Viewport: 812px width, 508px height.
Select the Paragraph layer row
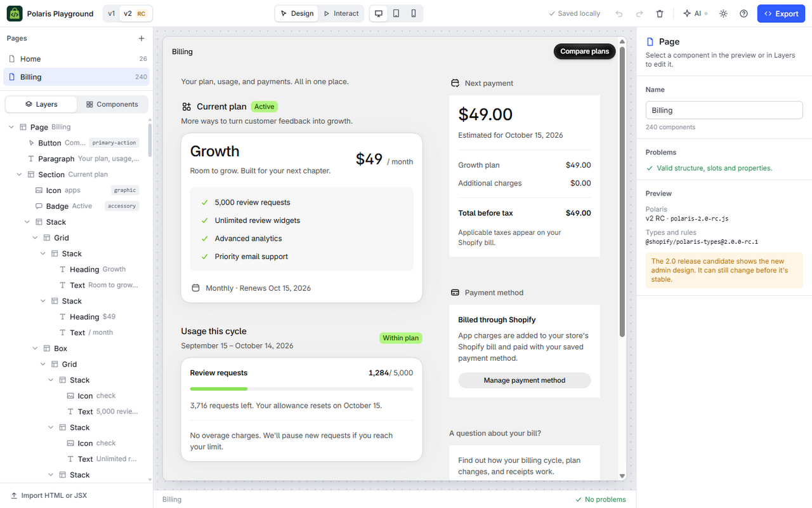[x=77, y=159]
